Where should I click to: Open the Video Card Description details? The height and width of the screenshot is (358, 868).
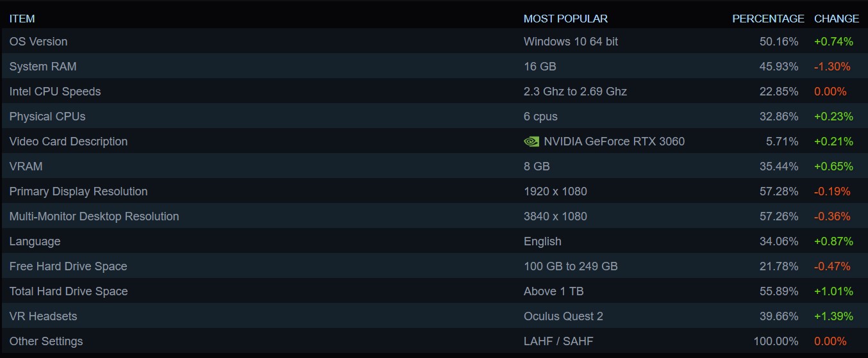(434, 141)
